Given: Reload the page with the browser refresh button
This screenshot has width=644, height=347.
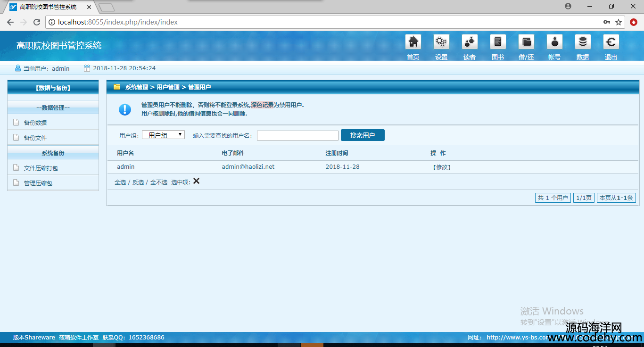Looking at the screenshot, I should pos(37,22).
